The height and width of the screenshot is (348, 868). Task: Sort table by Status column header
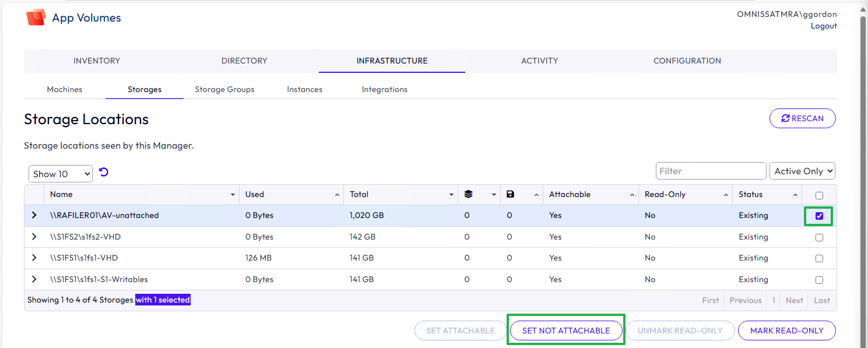click(x=767, y=194)
